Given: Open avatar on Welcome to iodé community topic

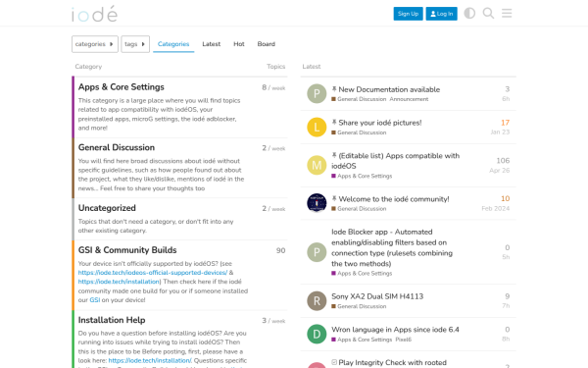Looking at the screenshot, I should [317, 203].
